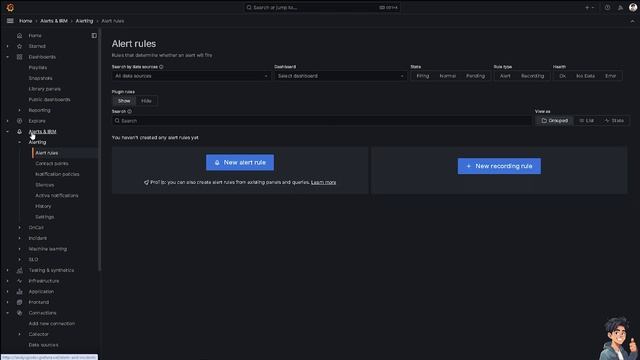Set plugin rules to Show

coord(124,101)
